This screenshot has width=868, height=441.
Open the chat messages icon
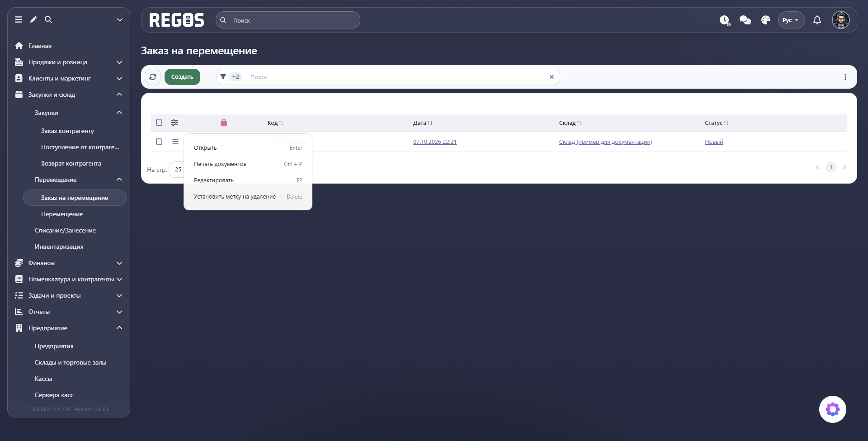[745, 20]
